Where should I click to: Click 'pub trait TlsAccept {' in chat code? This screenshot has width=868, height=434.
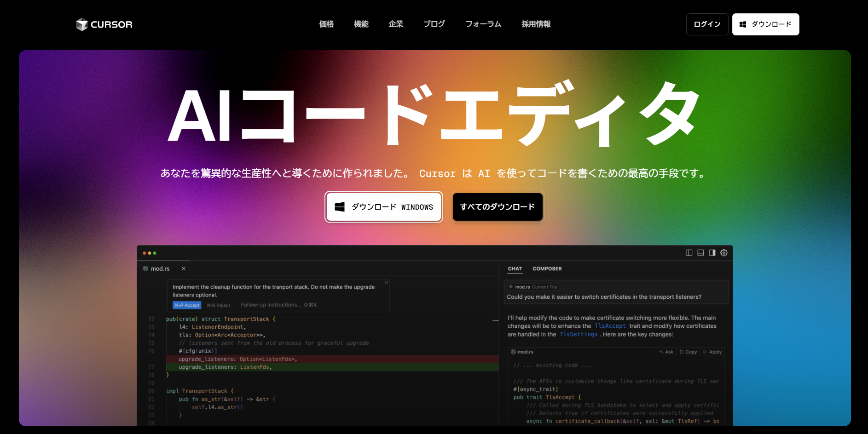click(547, 397)
